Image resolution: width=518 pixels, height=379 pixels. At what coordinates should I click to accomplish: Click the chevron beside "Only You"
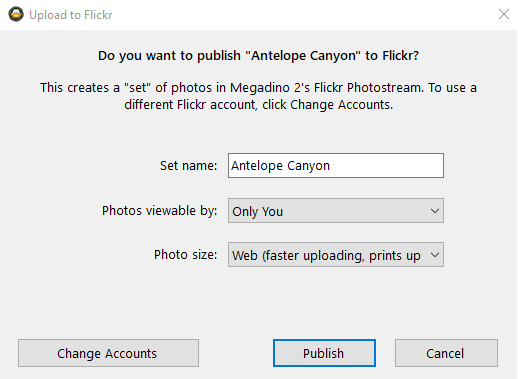pyautogui.click(x=434, y=211)
